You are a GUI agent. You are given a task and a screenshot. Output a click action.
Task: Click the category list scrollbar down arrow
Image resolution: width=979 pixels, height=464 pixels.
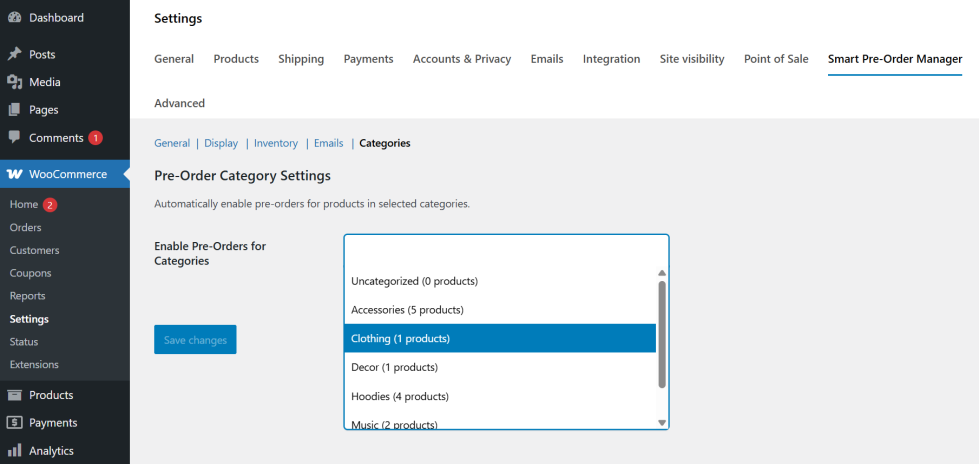(662, 423)
